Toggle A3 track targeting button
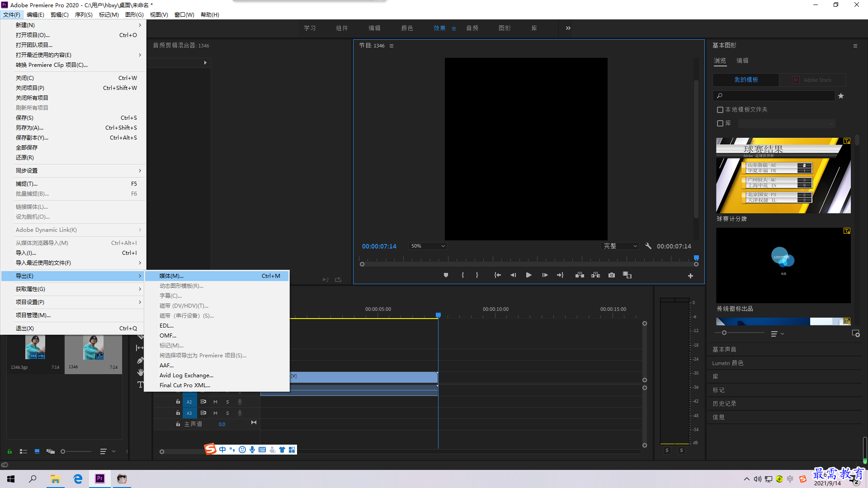 (x=189, y=413)
